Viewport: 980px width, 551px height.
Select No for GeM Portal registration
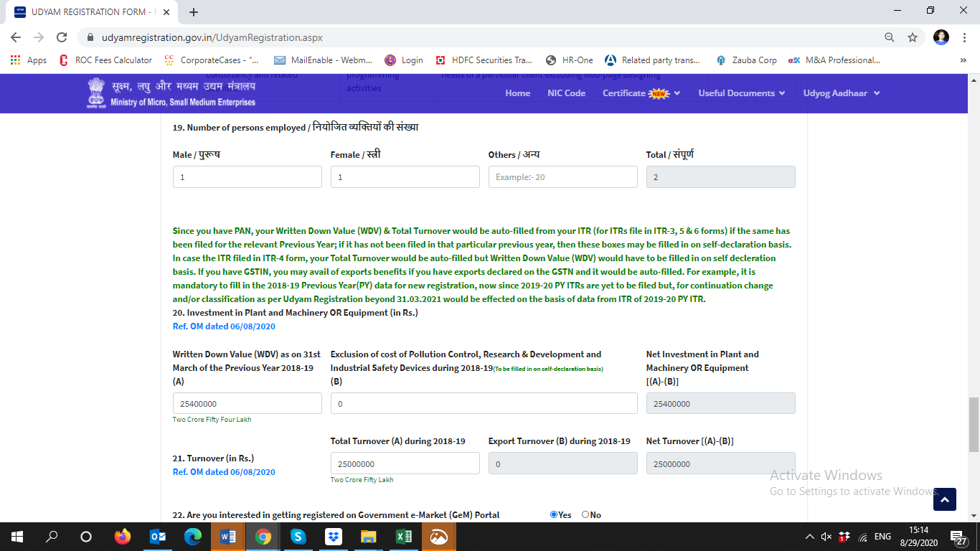[585, 514]
